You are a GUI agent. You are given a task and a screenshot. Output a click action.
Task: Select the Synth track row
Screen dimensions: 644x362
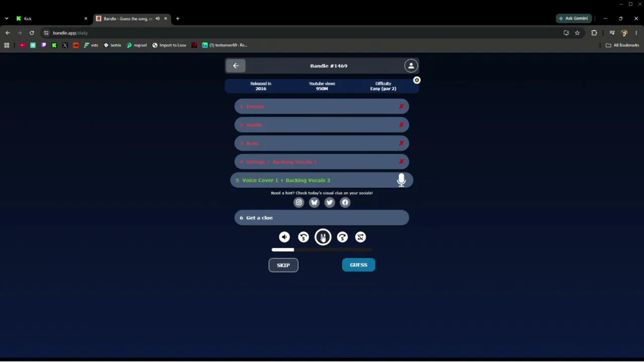[x=321, y=125]
